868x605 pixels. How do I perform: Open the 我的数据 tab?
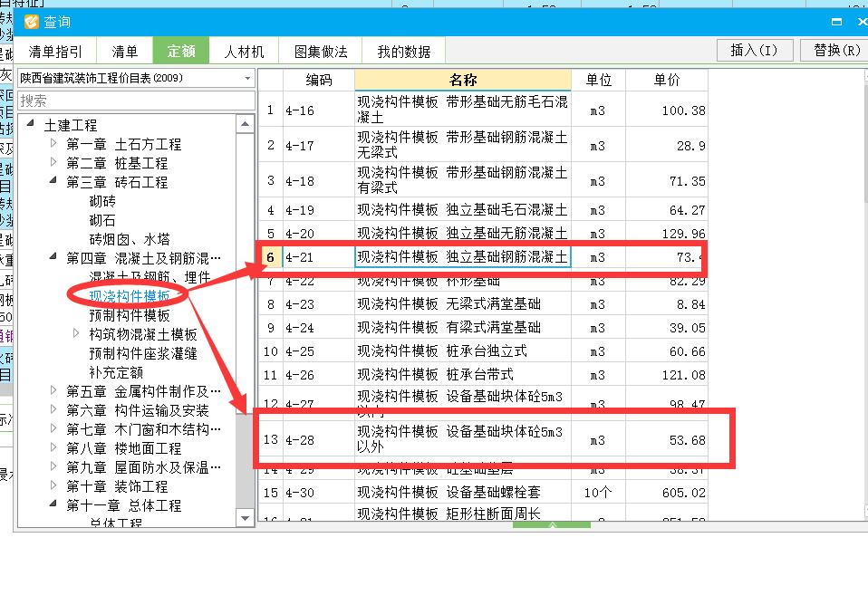tap(403, 52)
